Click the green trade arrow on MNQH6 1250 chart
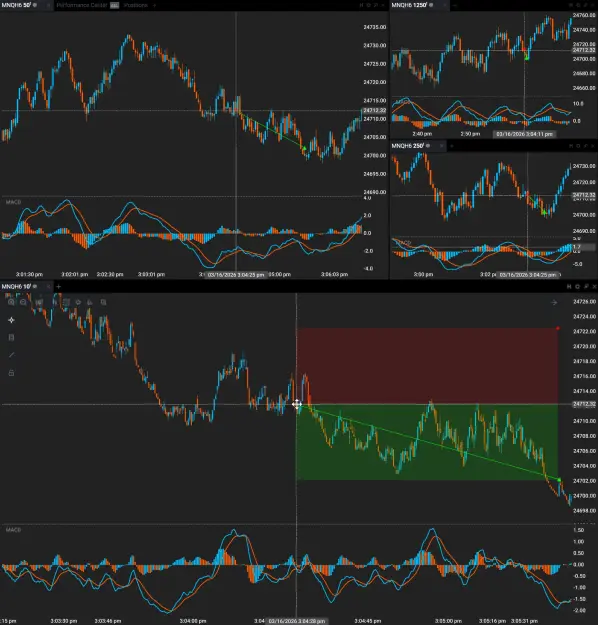 pyautogui.click(x=527, y=58)
